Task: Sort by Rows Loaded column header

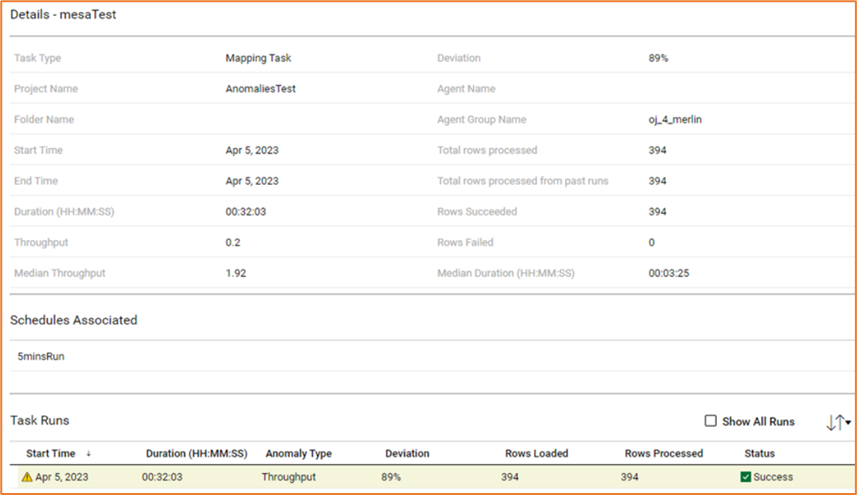Action: (537, 453)
